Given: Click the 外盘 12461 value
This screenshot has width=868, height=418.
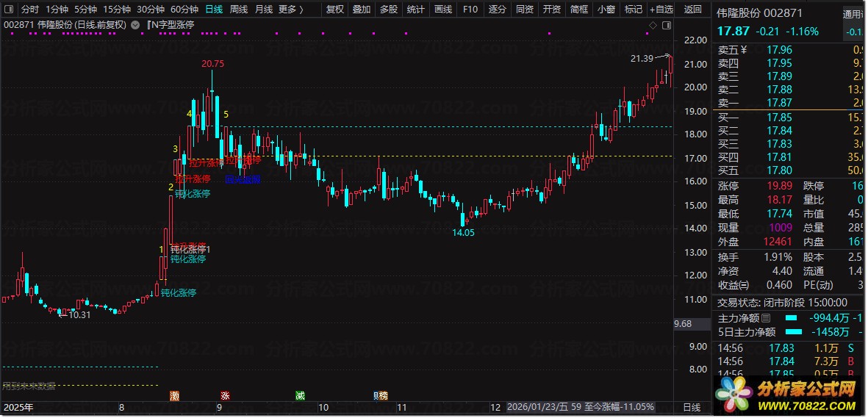Looking at the screenshot, I should [x=778, y=242].
